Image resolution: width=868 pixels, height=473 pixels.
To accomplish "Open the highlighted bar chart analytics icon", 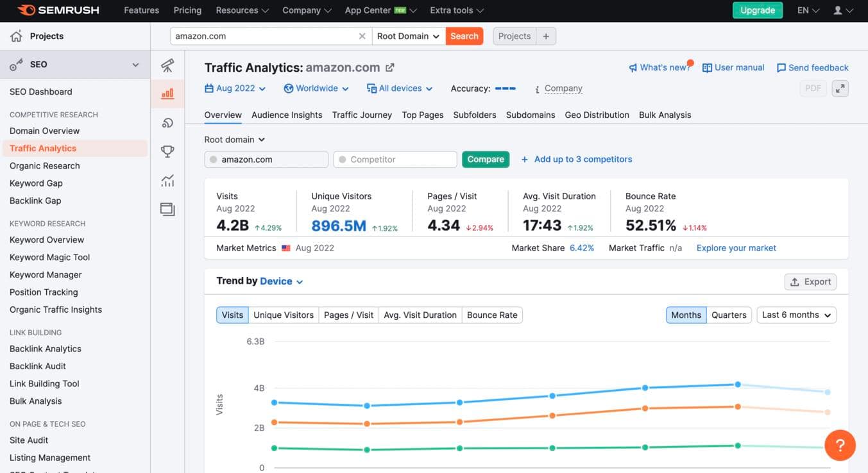I will (x=167, y=93).
